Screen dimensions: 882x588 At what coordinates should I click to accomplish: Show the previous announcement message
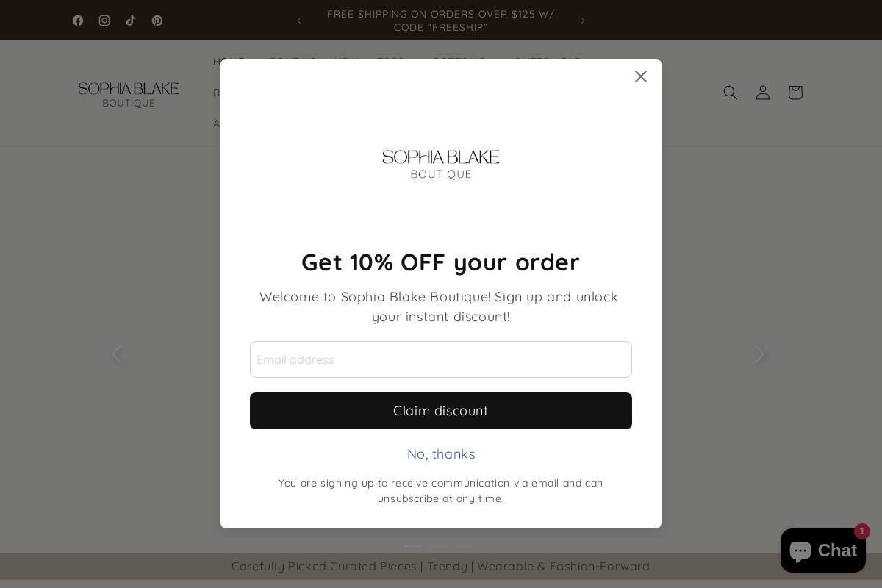299,21
